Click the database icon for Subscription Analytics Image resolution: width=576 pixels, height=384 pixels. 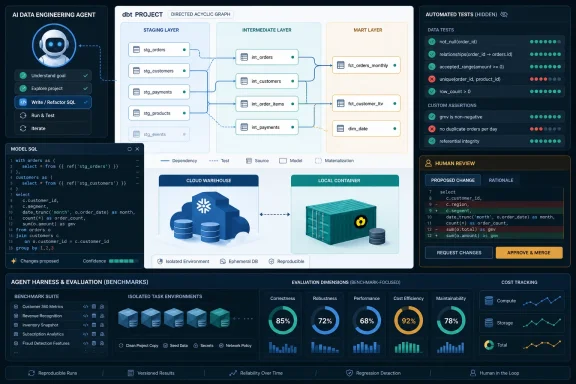94,334
